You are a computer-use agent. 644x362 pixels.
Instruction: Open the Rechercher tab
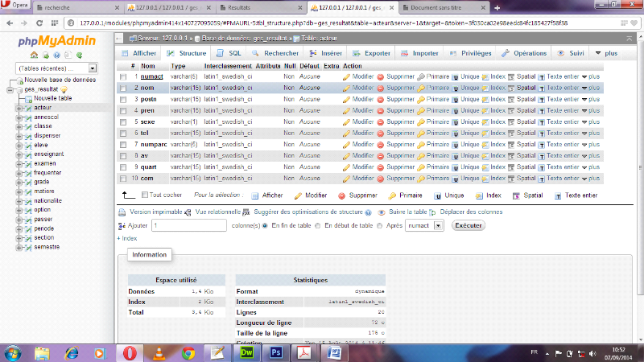(275, 53)
